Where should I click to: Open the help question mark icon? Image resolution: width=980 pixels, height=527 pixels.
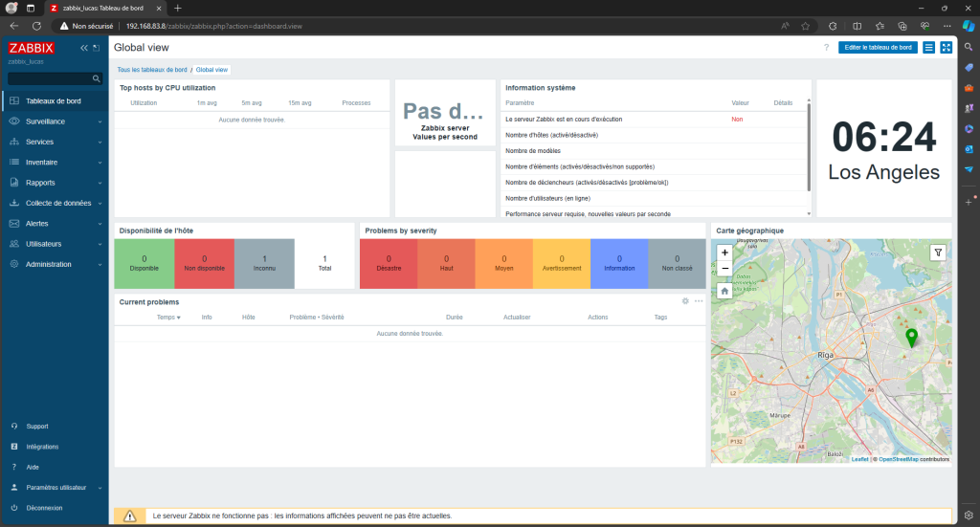pos(826,47)
